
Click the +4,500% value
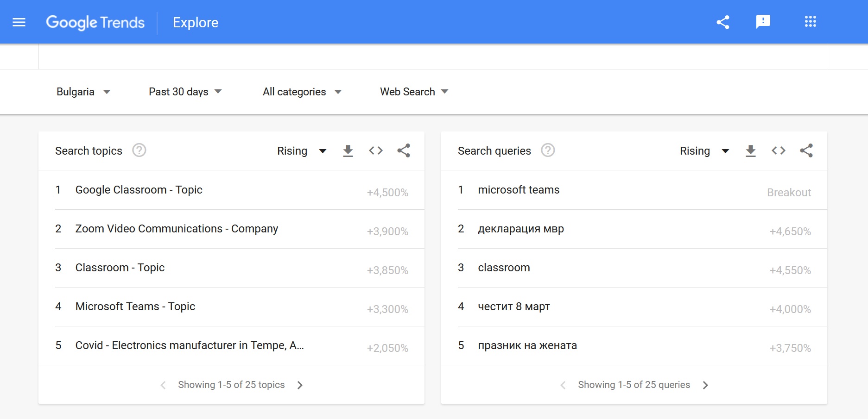click(387, 193)
